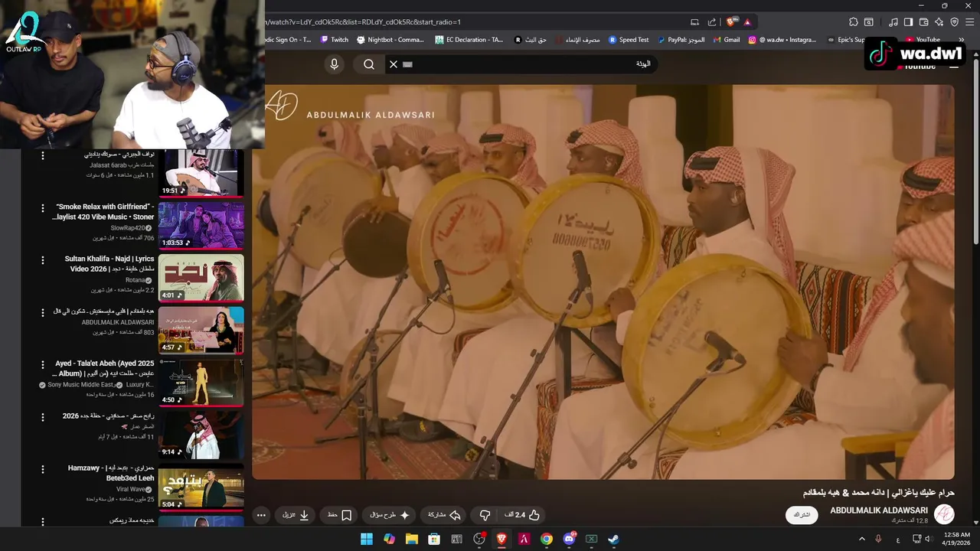The height and width of the screenshot is (551, 980).
Task: Open options menu for Hamzawy video
Action: point(43,468)
